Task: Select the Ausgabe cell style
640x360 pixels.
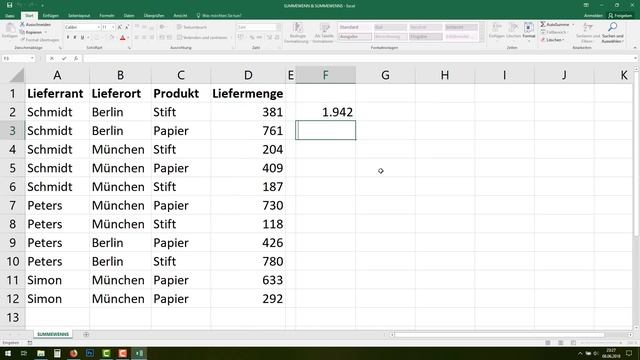Action: [x=354, y=37]
